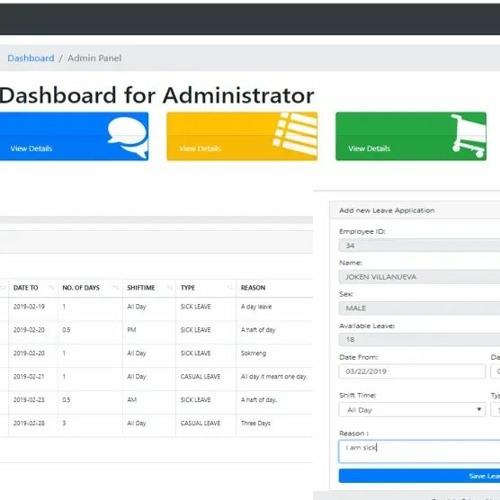
Task: Click the chat bubbles icon on blue card
Action: (x=128, y=137)
